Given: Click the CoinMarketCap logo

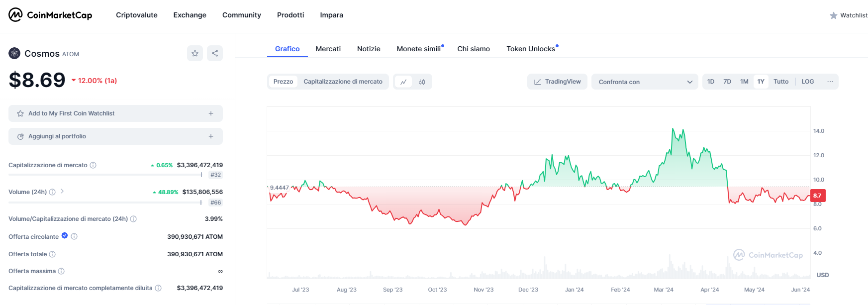Looking at the screenshot, I should [50, 15].
